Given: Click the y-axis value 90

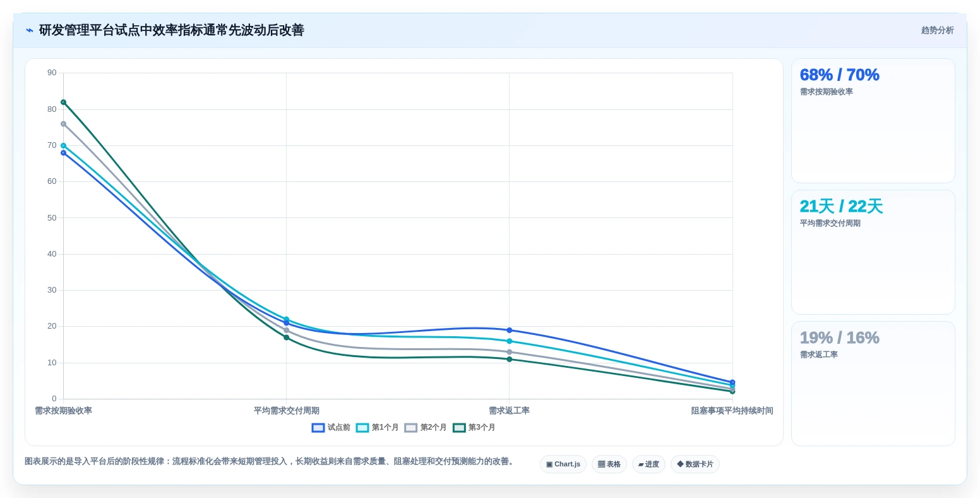Looking at the screenshot, I should point(52,73).
